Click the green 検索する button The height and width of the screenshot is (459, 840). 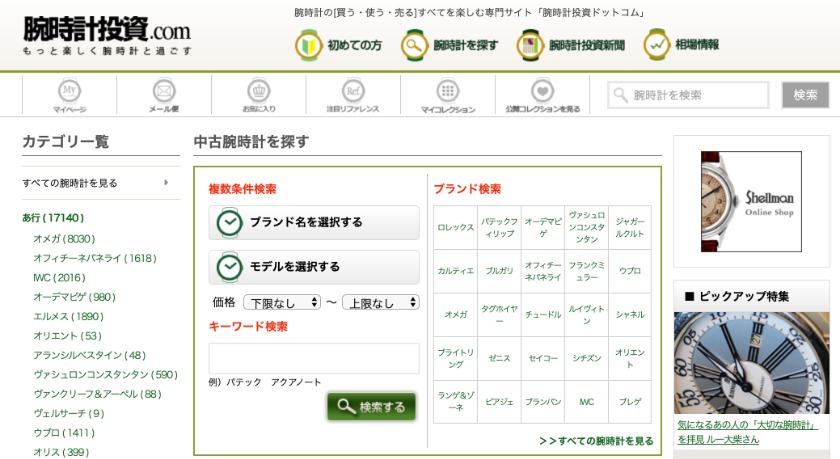click(371, 407)
